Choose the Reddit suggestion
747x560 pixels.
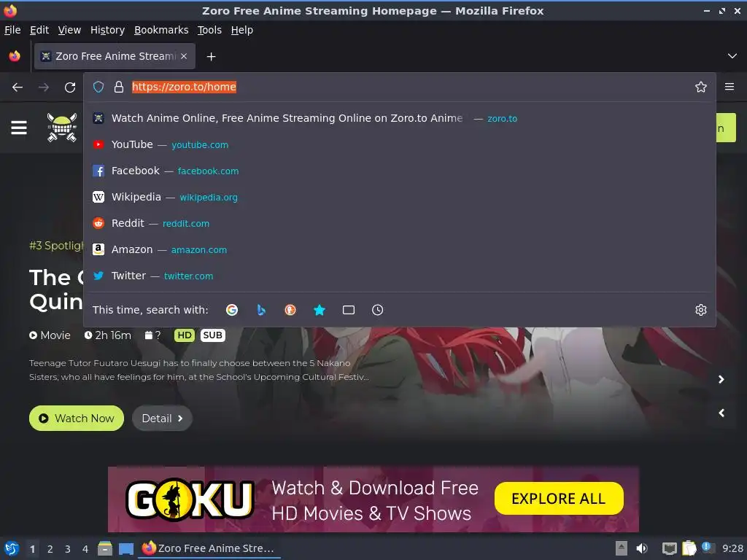point(399,223)
